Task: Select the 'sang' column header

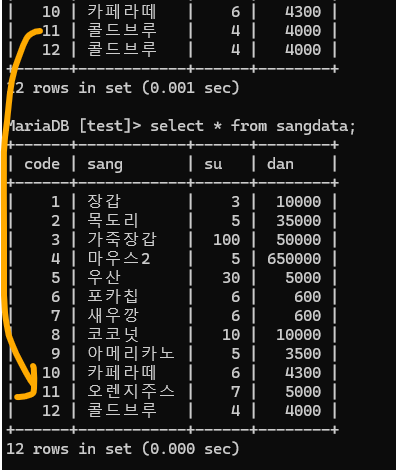Action: (x=105, y=165)
